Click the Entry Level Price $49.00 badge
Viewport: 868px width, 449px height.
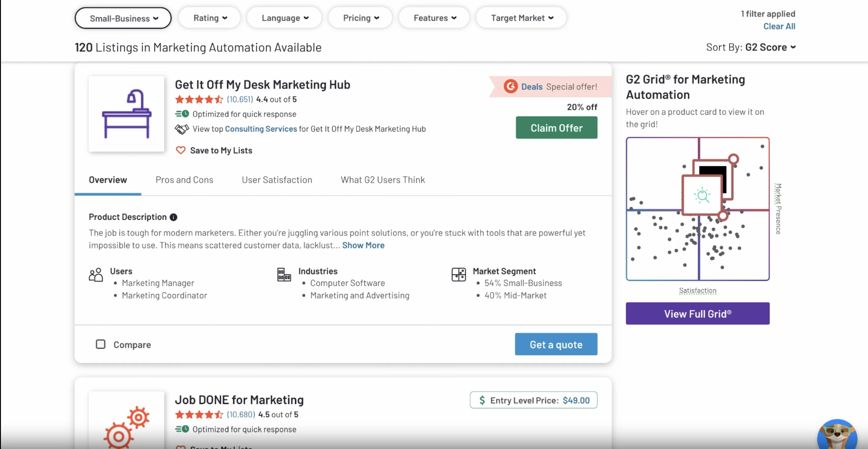pos(533,400)
